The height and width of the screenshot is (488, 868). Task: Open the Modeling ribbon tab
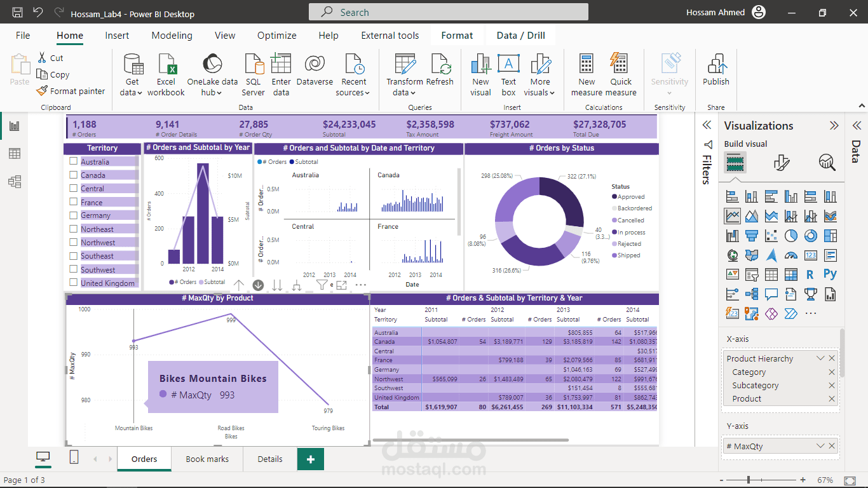pos(172,36)
